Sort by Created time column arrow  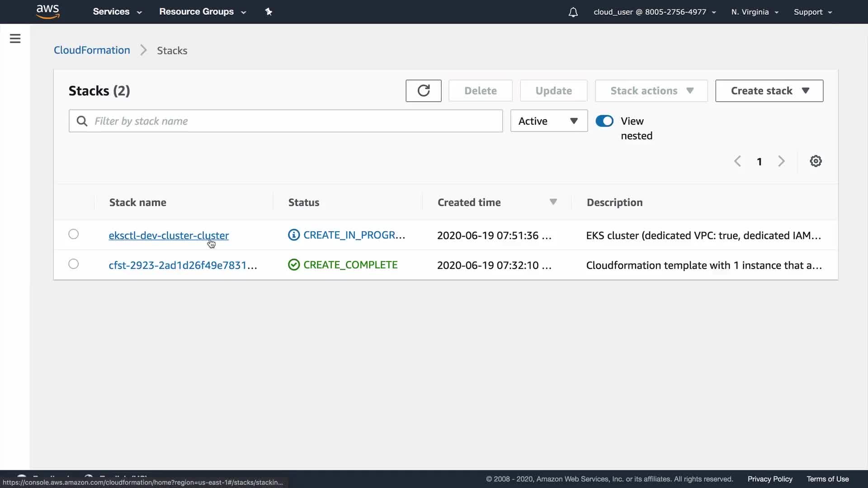pos(553,202)
